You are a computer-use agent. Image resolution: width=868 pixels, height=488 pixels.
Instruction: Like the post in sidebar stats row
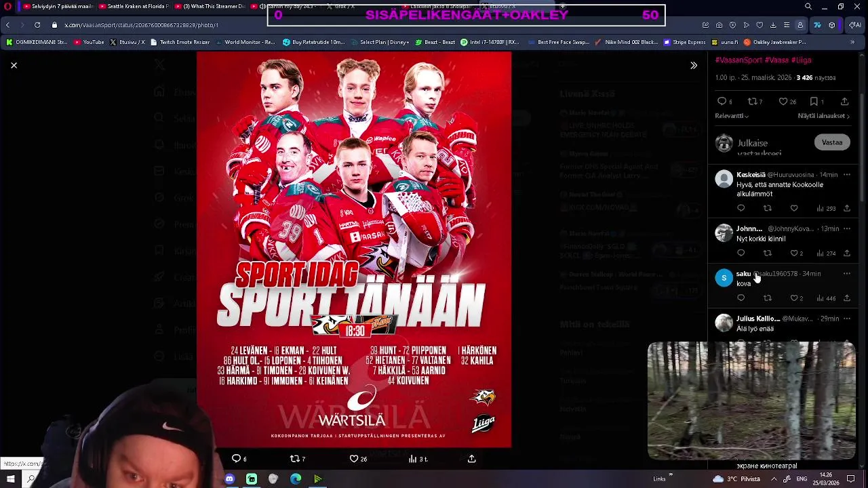(787, 102)
